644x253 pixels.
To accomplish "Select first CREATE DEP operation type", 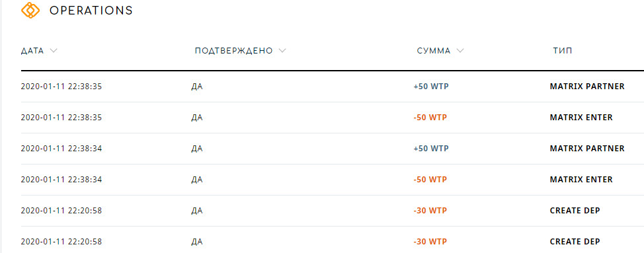I will 575,211.
